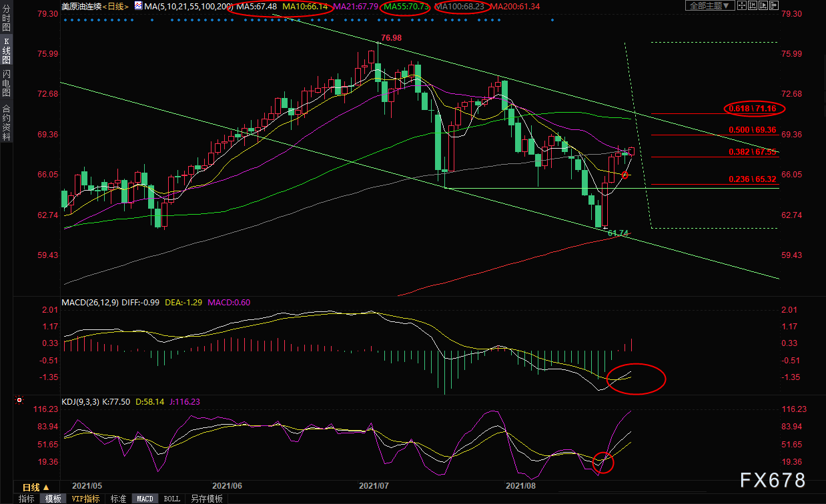The height and width of the screenshot is (504, 826).
Task: Select the K线图 side tab
Action: [6, 51]
